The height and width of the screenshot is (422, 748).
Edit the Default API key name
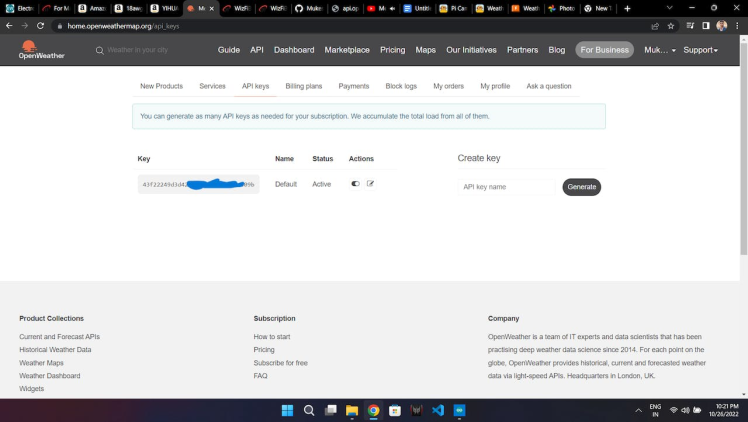click(x=370, y=184)
